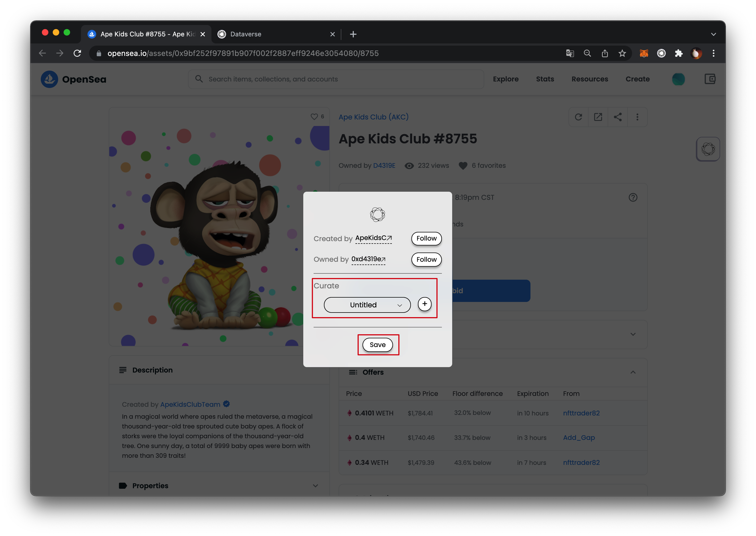The height and width of the screenshot is (536, 756).
Task: Open Add_Gap offer sender link
Action: (579, 438)
